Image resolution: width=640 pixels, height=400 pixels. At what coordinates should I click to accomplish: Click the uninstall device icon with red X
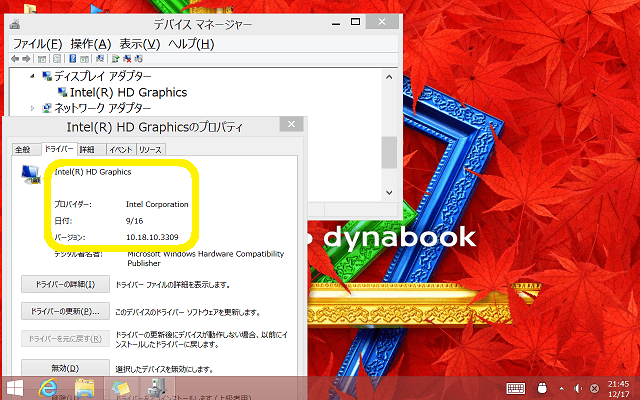[x=127, y=59]
